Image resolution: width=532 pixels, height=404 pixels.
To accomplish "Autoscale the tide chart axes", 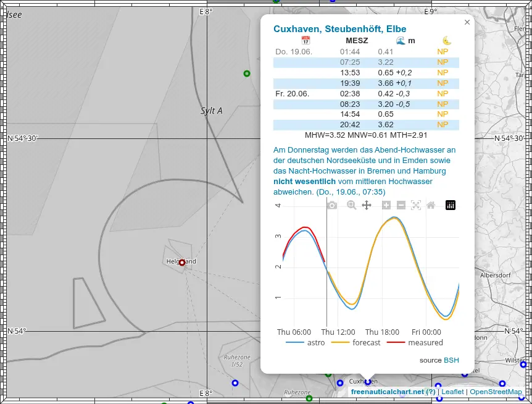I will point(416,205).
